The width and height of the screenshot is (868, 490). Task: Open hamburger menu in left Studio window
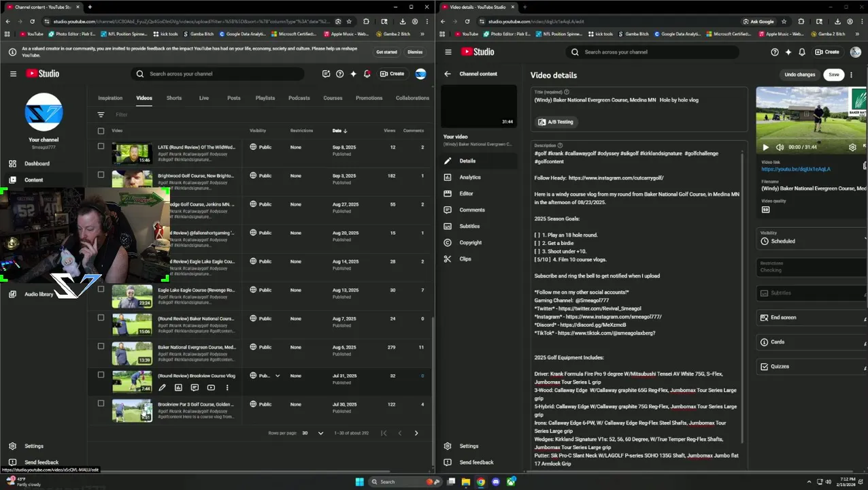13,73
